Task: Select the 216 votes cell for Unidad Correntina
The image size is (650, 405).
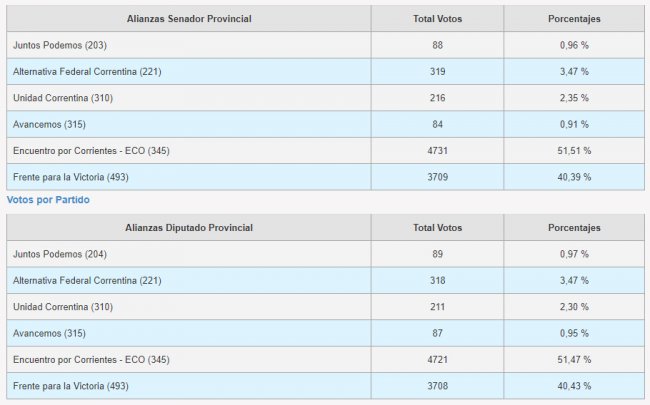Action: pos(437,98)
